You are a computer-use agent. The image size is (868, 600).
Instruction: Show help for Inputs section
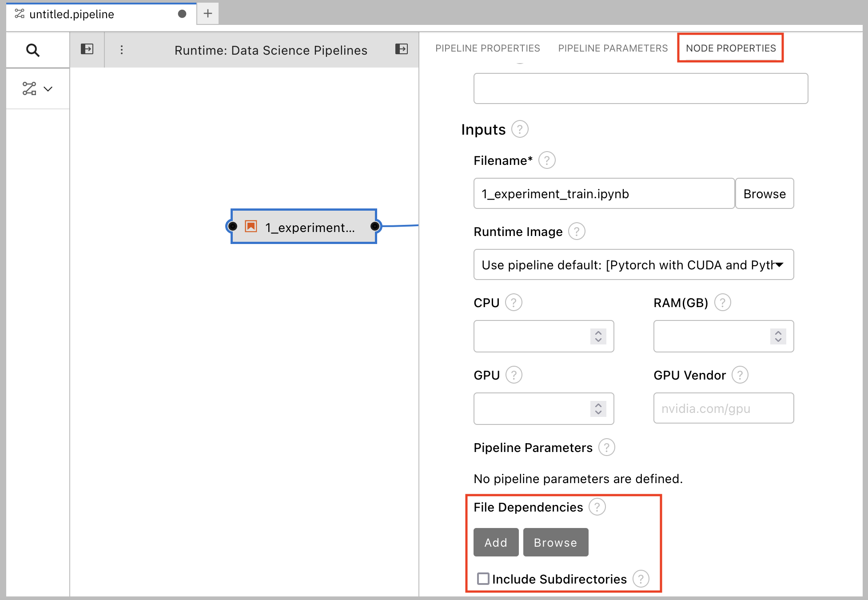click(520, 129)
